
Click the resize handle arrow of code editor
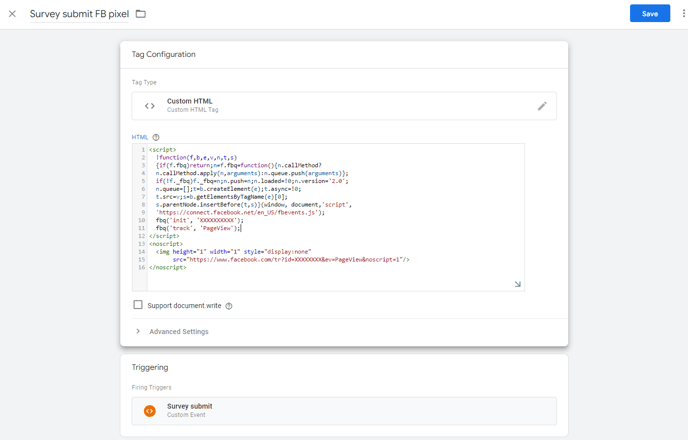518,284
